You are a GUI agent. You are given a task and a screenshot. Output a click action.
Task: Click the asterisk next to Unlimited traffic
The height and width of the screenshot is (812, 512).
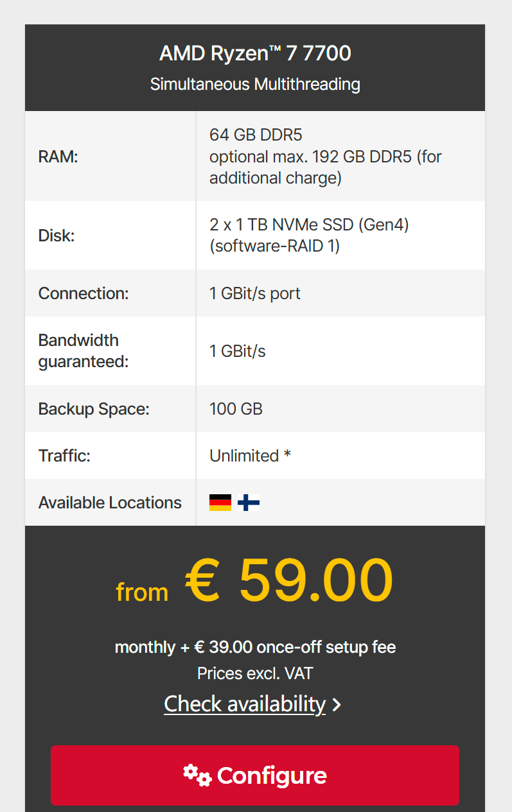tap(287, 454)
